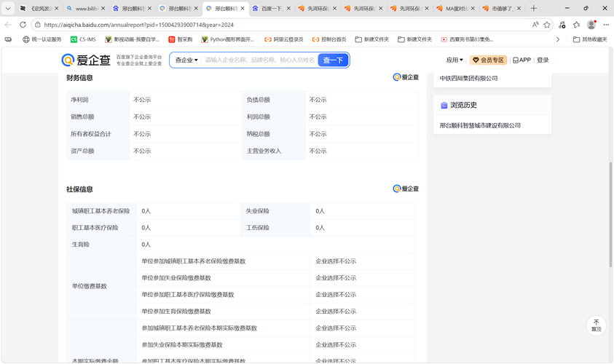The width and height of the screenshot is (614, 364).
Task: Open 影视动画-我要自学 bookmark
Action: 133,39
